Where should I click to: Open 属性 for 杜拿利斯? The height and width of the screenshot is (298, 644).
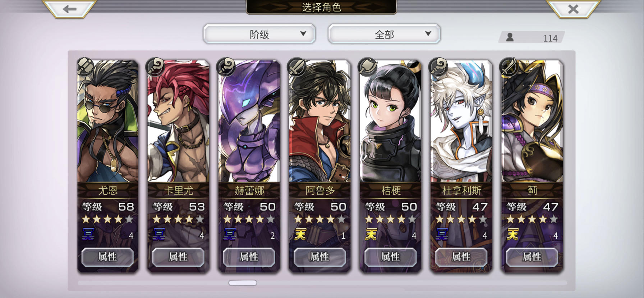coord(461,257)
